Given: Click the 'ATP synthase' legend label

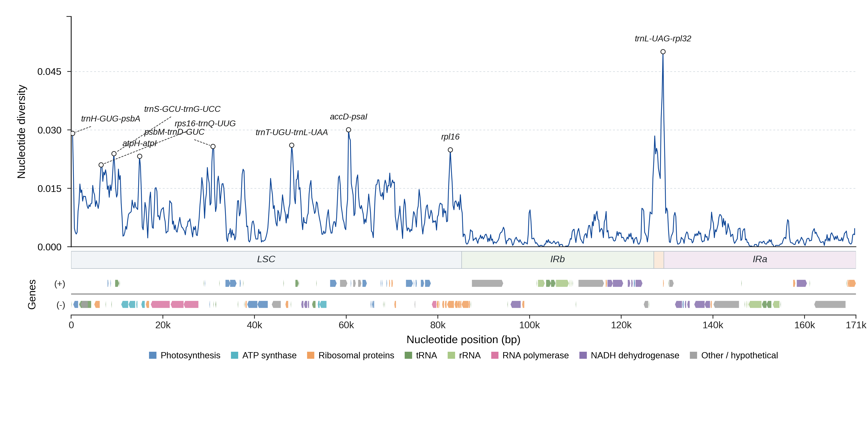Looking at the screenshot, I should point(270,355).
